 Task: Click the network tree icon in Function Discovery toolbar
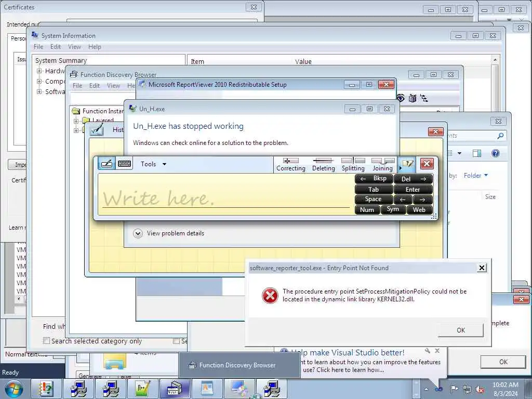[424, 98]
